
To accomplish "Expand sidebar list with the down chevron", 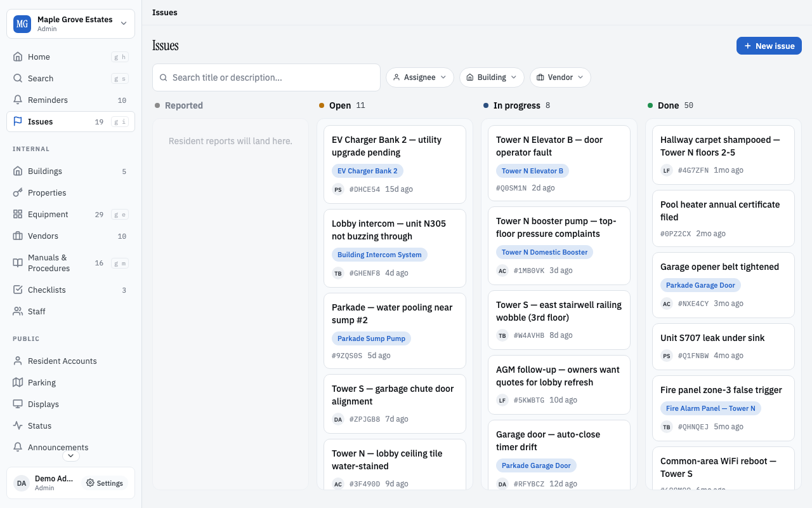I will [x=71, y=455].
